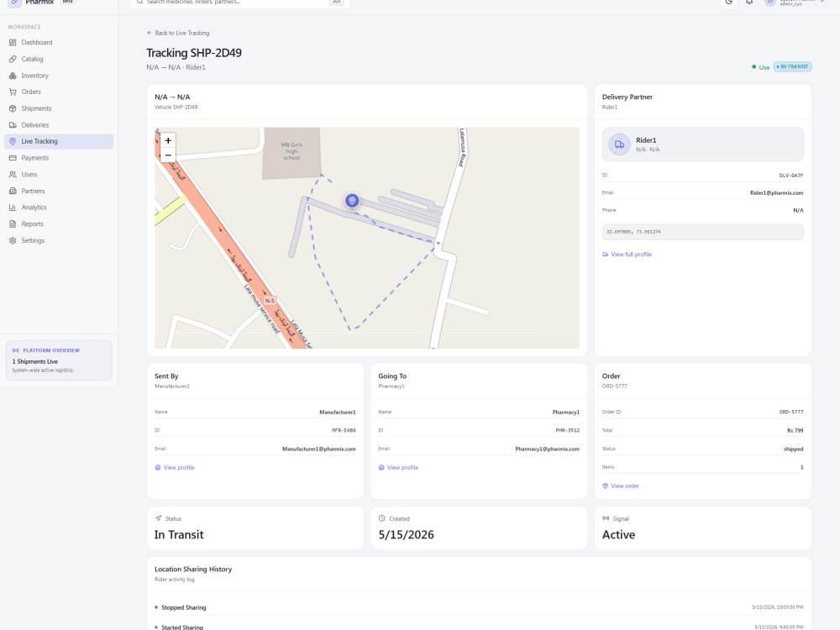Image resolution: width=840 pixels, height=630 pixels.
Task: Open View order link
Action: 621,486
